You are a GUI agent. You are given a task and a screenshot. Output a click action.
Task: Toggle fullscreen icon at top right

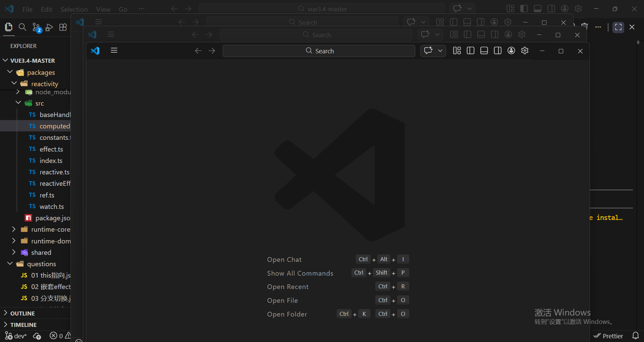pos(619,27)
